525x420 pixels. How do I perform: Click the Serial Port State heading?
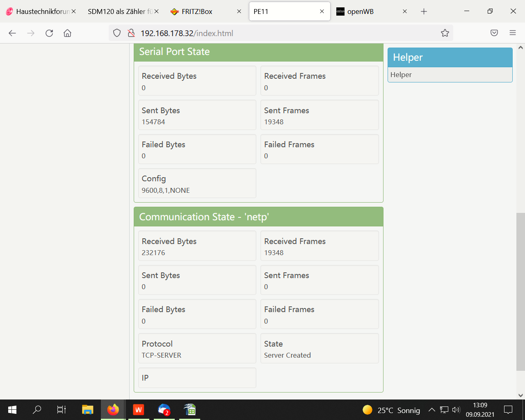tap(174, 52)
